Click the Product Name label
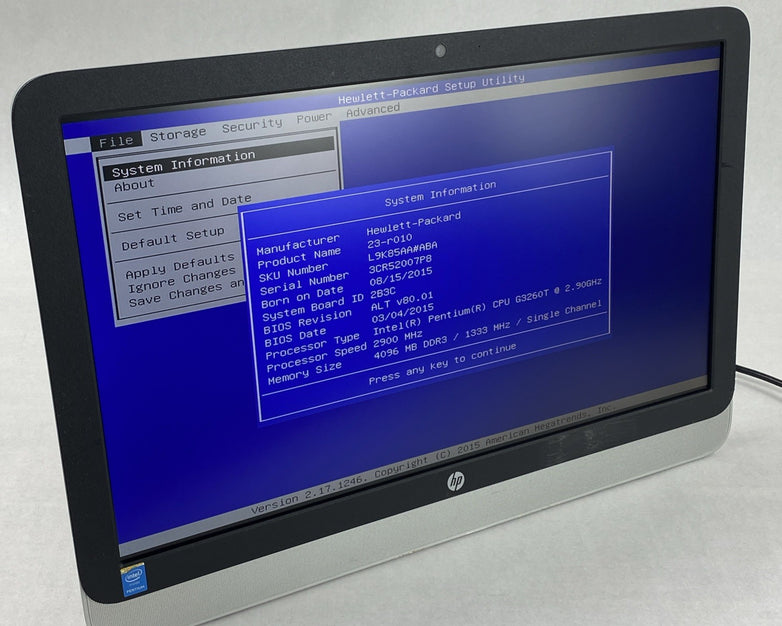 [299, 256]
